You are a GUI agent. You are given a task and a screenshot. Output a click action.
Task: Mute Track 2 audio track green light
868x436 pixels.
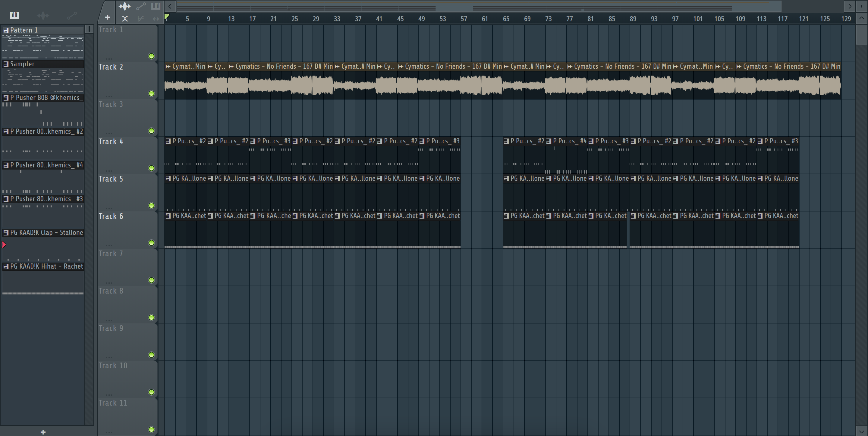[x=151, y=94]
